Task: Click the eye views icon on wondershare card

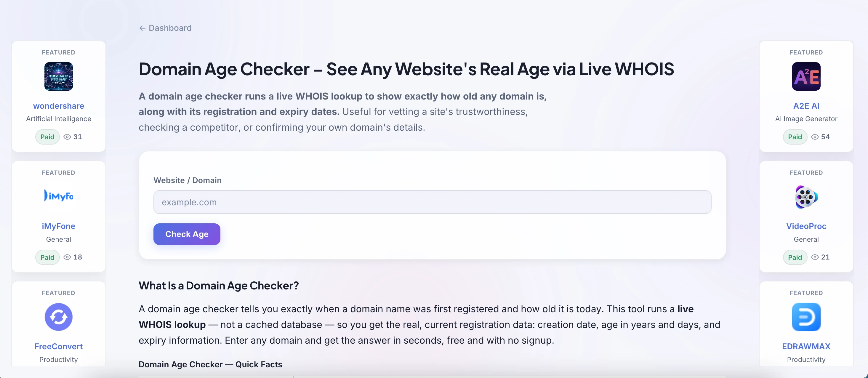Action: pos(67,137)
